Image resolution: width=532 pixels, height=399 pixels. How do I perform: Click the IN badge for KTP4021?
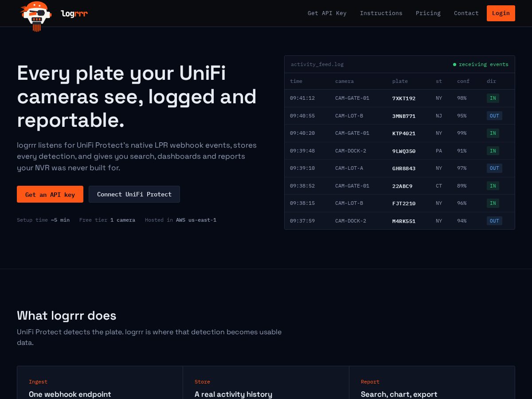493,133
